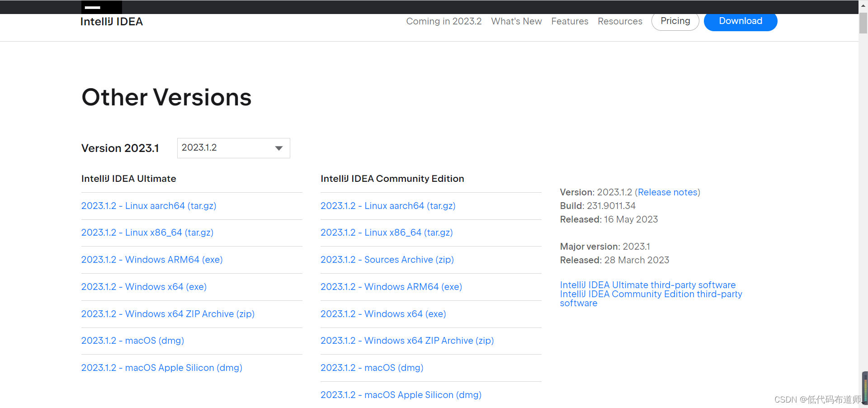Open the Resources menu

620,21
